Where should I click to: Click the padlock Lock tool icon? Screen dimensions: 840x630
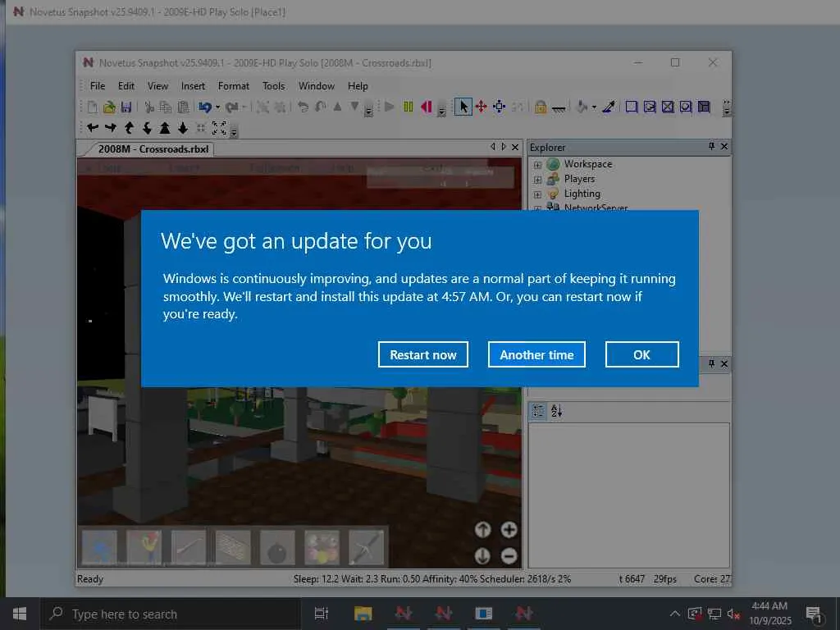coord(541,107)
